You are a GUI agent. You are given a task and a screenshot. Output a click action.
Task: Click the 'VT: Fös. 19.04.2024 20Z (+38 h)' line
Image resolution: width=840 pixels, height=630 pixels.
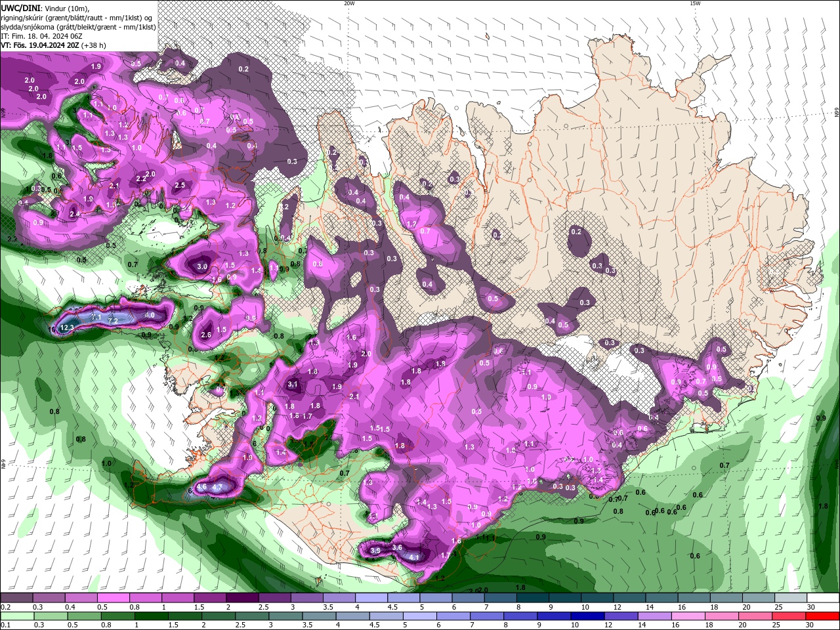[53, 45]
